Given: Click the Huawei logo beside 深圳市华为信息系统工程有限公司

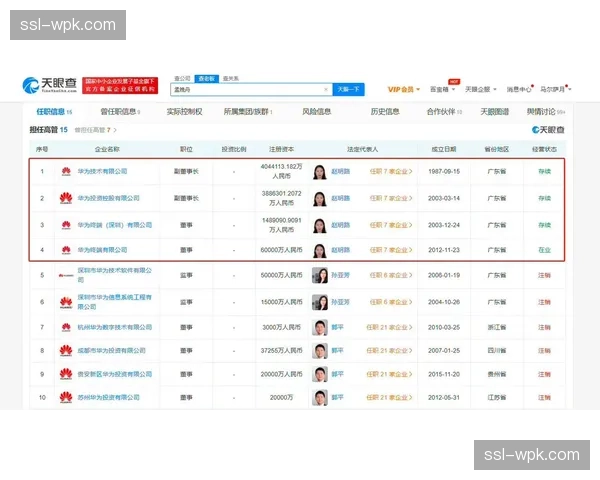Looking at the screenshot, I should pyautogui.click(x=66, y=302).
